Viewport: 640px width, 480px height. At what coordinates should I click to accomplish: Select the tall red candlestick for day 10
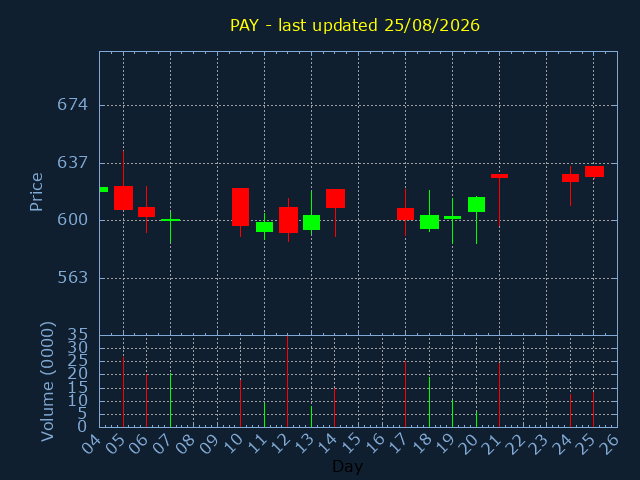pyautogui.click(x=240, y=207)
